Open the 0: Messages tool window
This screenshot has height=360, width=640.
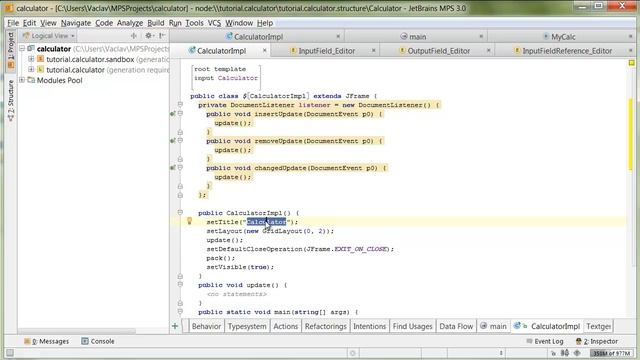click(47, 341)
